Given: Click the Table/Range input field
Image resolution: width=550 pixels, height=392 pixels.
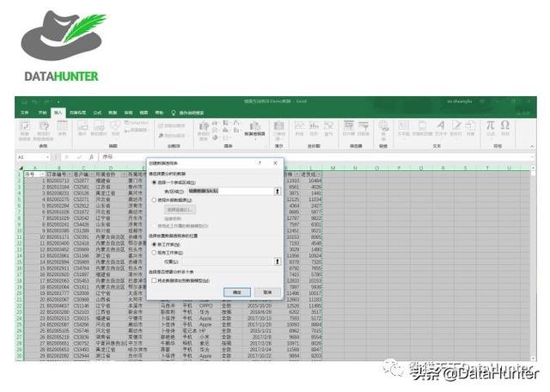Looking at the screenshot, I should [231, 191].
